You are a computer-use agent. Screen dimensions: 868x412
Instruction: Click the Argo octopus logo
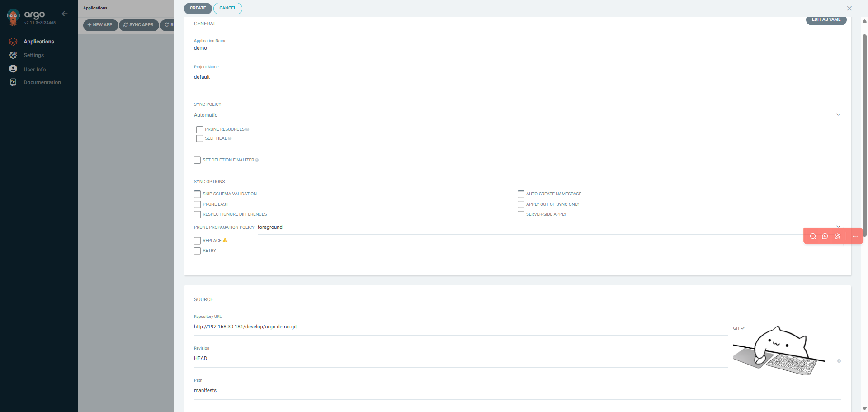13,17
